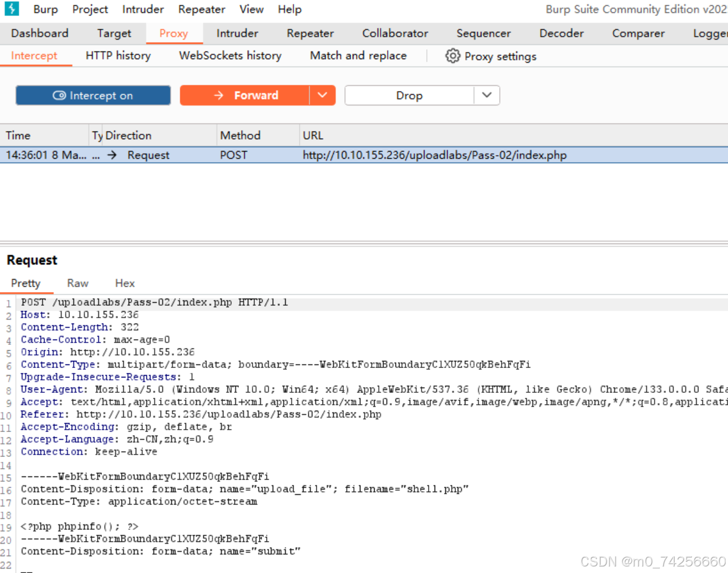Open the Decoder tab
The width and height of the screenshot is (728, 573).
click(561, 33)
